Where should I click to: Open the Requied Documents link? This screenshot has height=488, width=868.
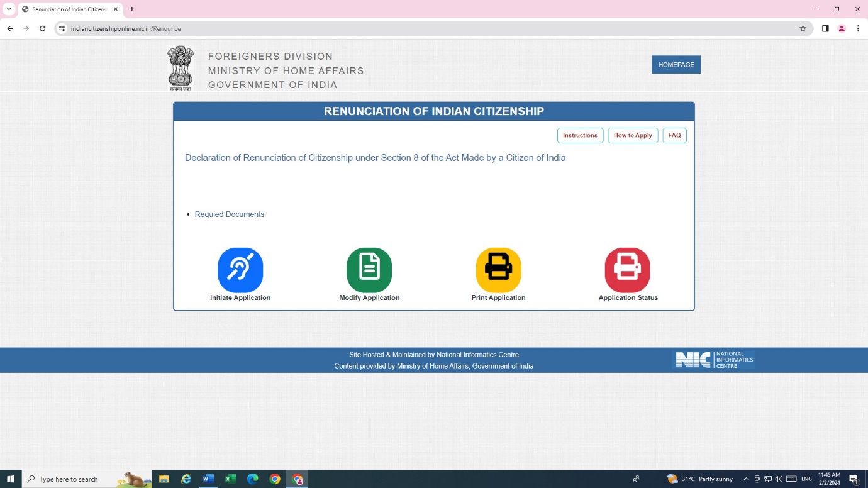pos(230,214)
